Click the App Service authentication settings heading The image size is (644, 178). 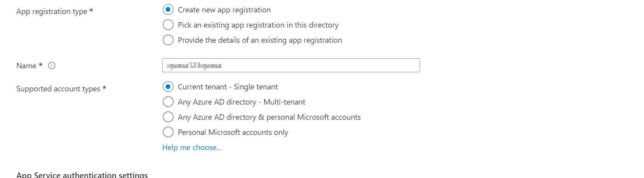click(x=82, y=175)
